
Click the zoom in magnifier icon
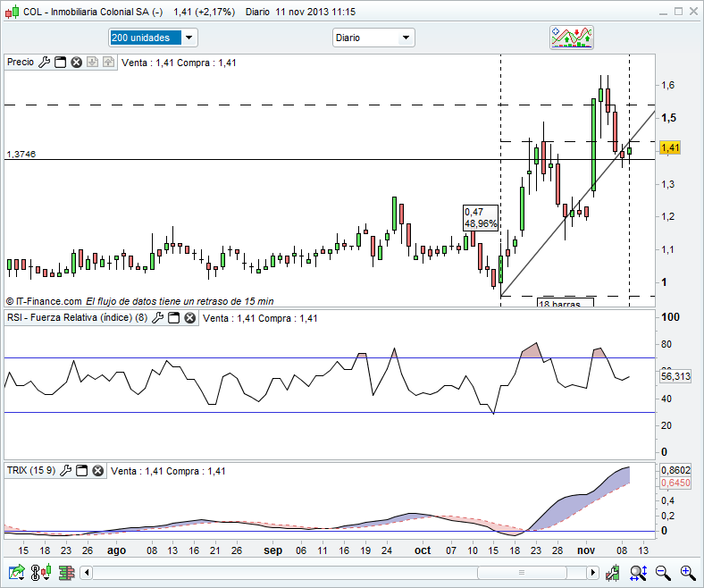[x=686, y=572]
